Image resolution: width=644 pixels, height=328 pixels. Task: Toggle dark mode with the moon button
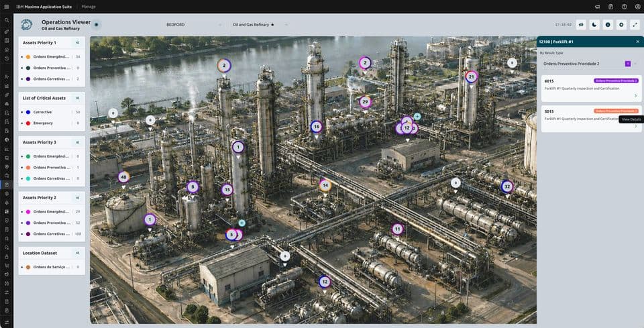[594, 25]
